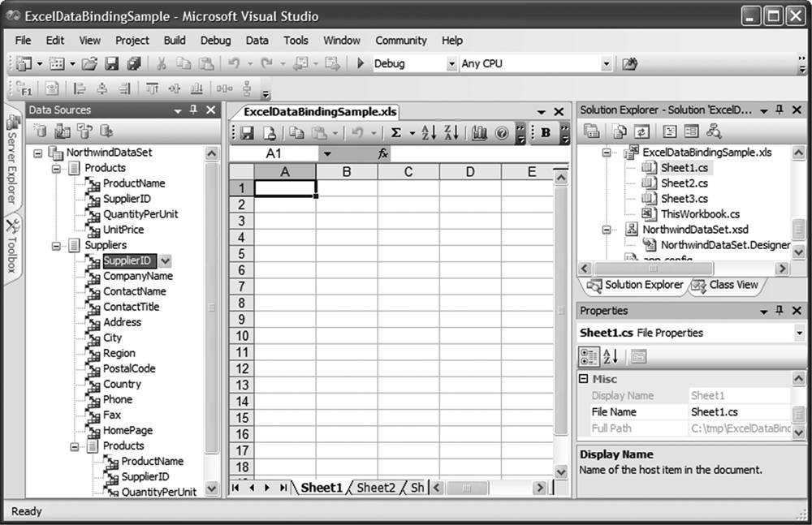Toggle Bold formatting in Excel toolbar
This screenshot has height=525, width=812.
pos(546,132)
